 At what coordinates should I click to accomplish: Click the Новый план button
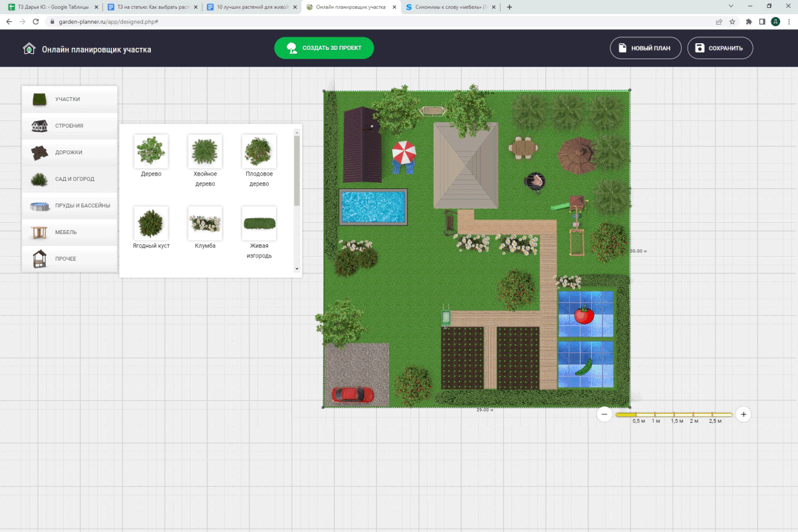coord(646,48)
